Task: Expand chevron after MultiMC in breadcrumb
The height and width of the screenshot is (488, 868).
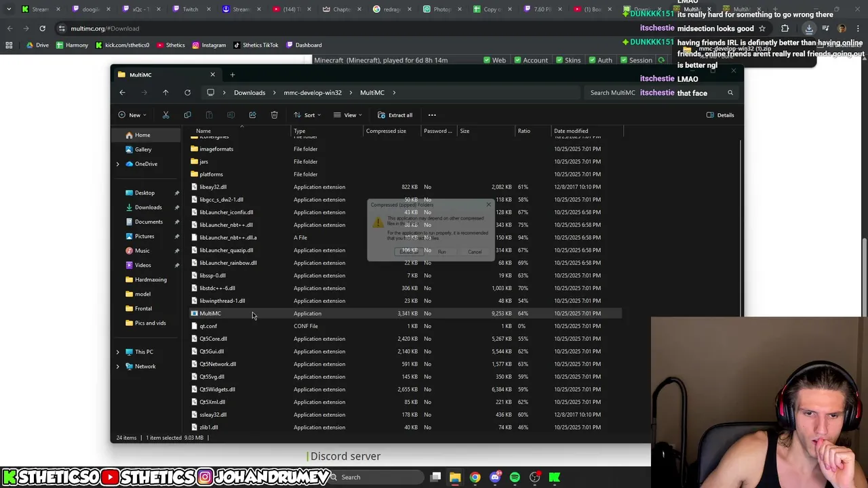Action: (394, 93)
